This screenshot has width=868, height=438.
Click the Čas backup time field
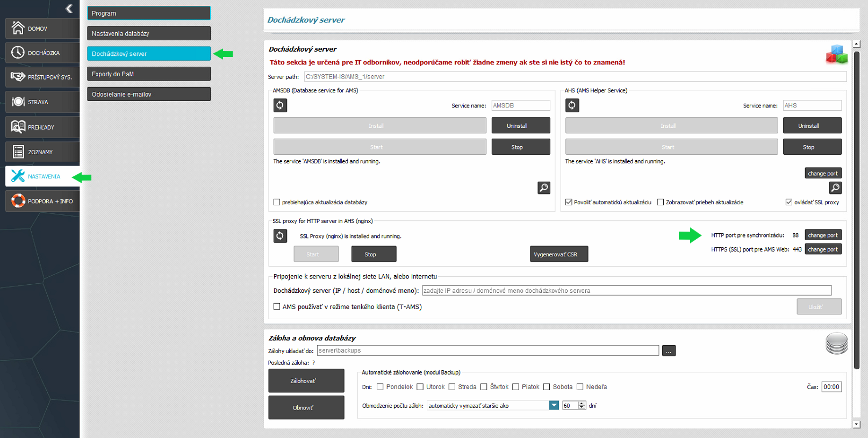(831, 387)
